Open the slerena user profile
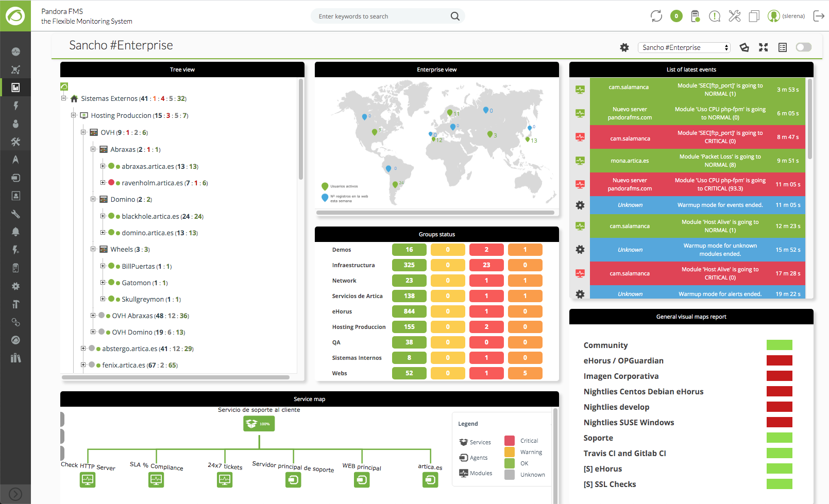829x504 pixels. pos(786,16)
